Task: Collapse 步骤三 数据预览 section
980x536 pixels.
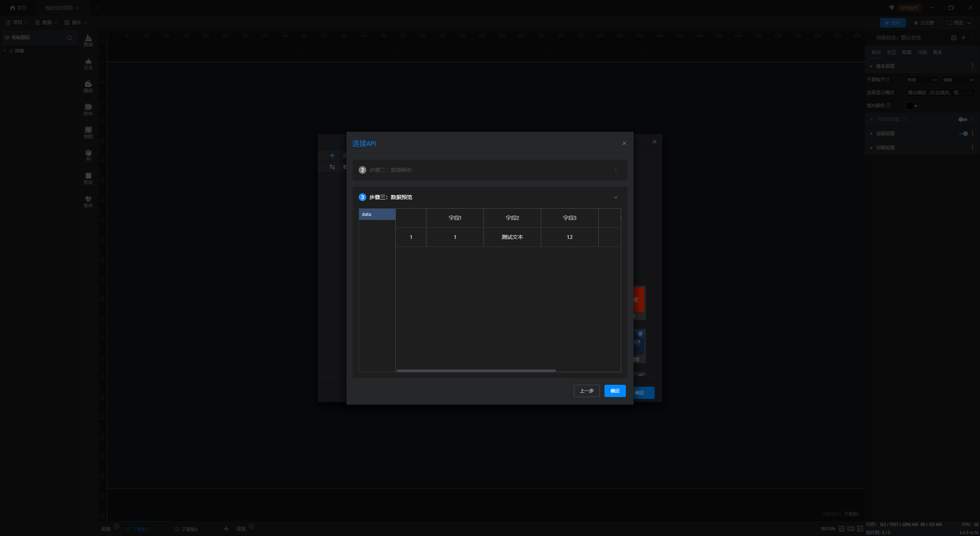Action: pos(616,198)
